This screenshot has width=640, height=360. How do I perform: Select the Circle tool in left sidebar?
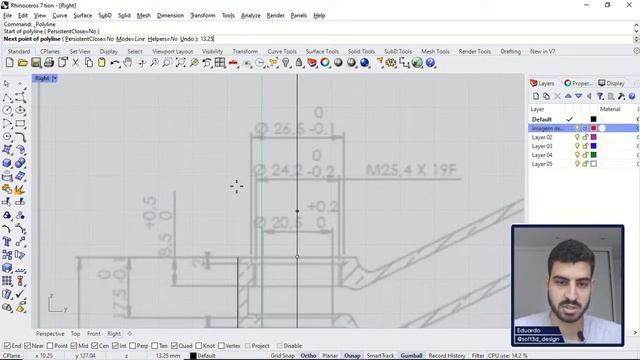7,110
